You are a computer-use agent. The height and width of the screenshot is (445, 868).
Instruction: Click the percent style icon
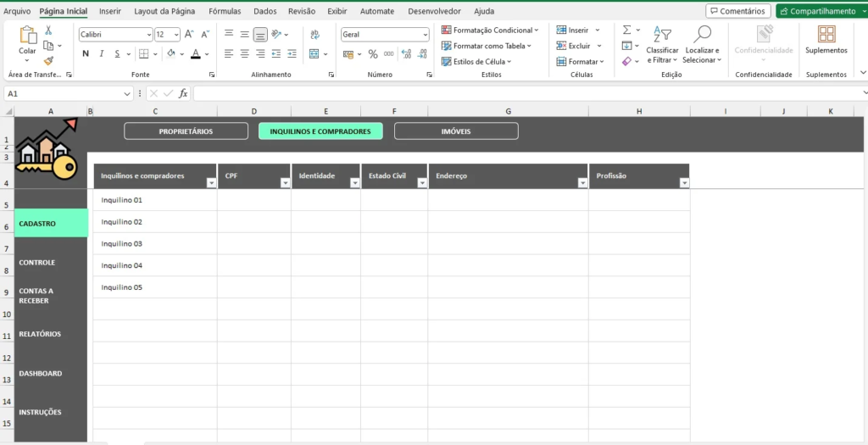coord(372,53)
